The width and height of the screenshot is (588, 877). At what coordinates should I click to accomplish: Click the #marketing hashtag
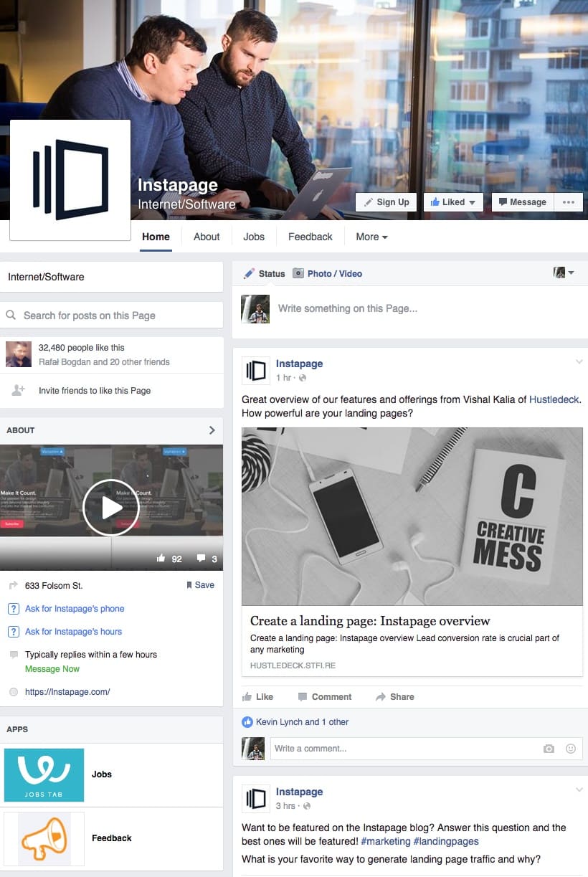point(386,841)
